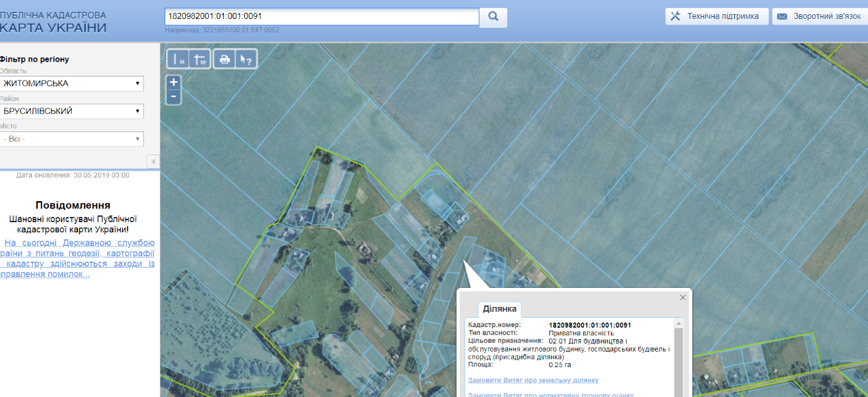The image size is (868, 397).
Task: Click the Дата оновлення text
Action: [x=73, y=175]
